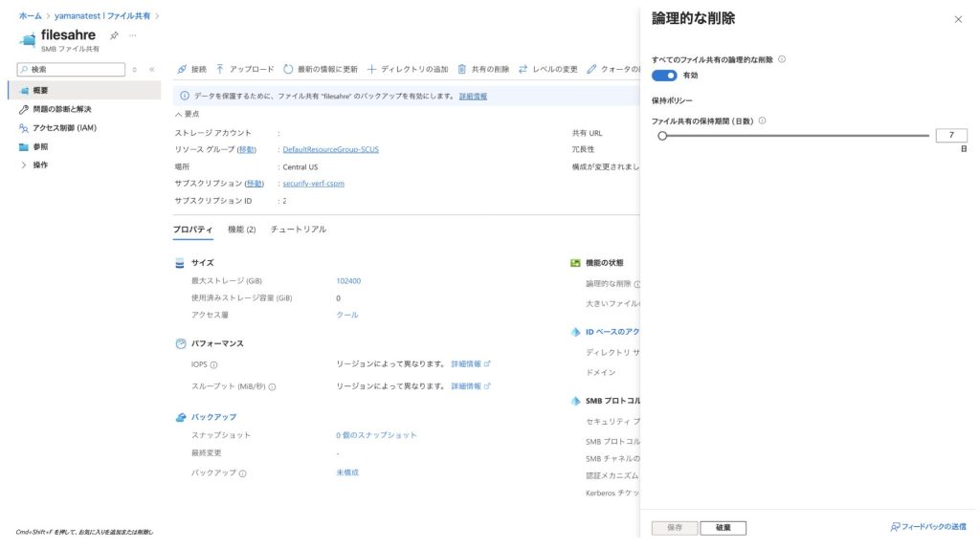Open the チュートリアル tab

click(299, 230)
